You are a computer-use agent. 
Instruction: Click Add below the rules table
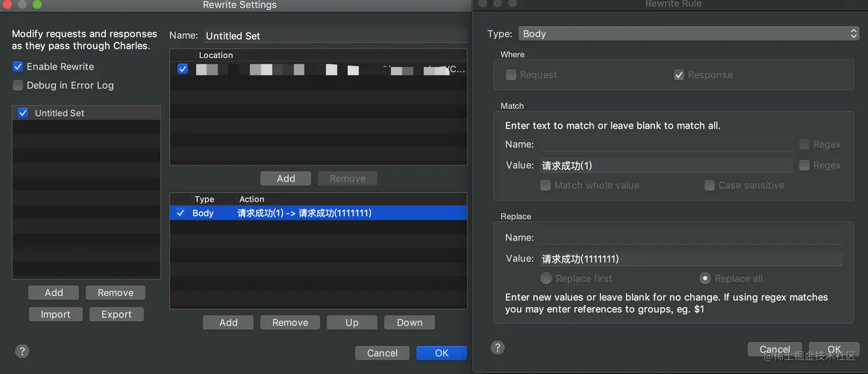(x=228, y=322)
